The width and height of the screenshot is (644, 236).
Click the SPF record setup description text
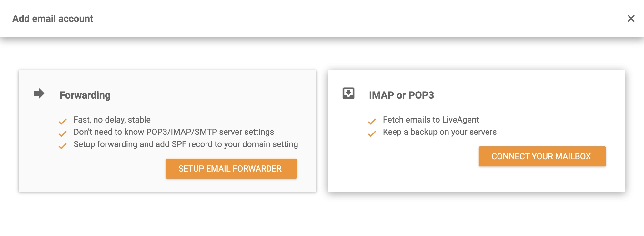tap(186, 144)
